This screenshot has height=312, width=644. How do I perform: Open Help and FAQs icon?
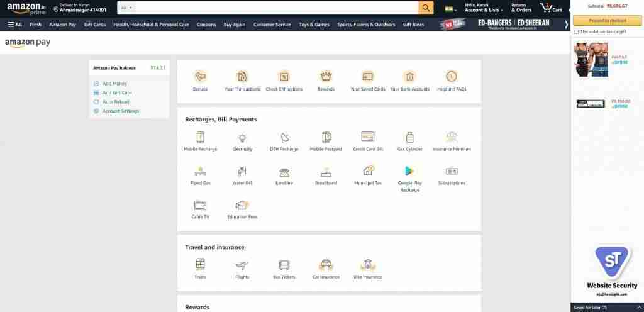click(x=452, y=76)
